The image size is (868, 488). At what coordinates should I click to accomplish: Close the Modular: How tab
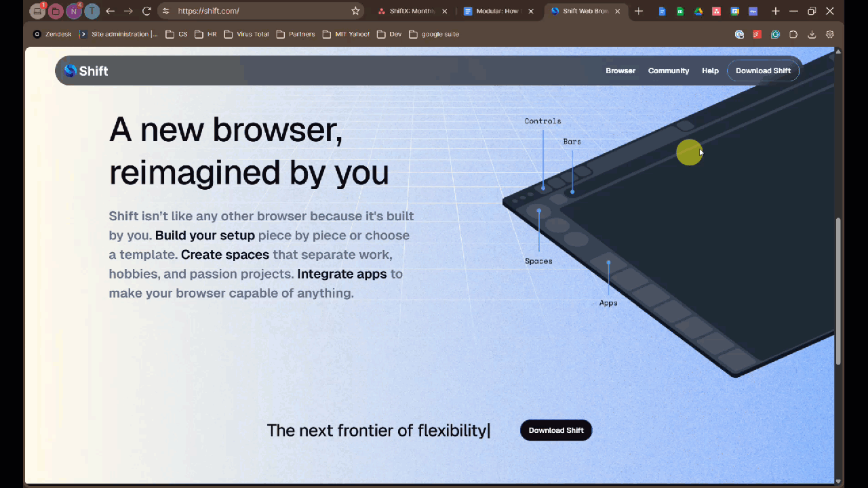pyautogui.click(x=531, y=11)
